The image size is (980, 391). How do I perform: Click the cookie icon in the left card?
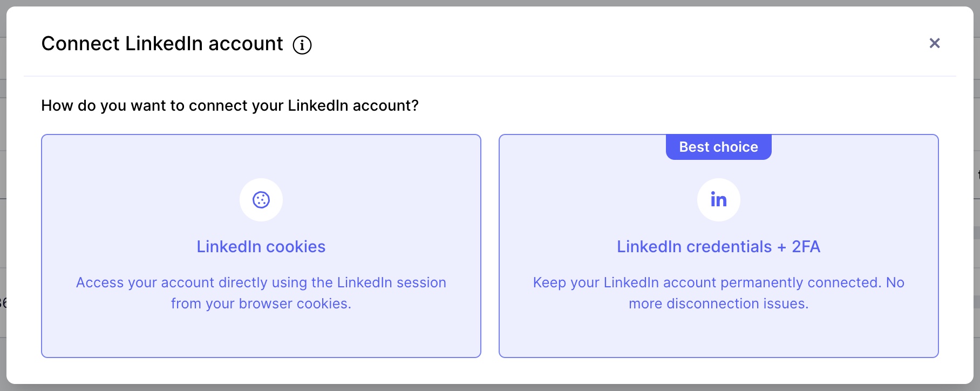(x=261, y=200)
